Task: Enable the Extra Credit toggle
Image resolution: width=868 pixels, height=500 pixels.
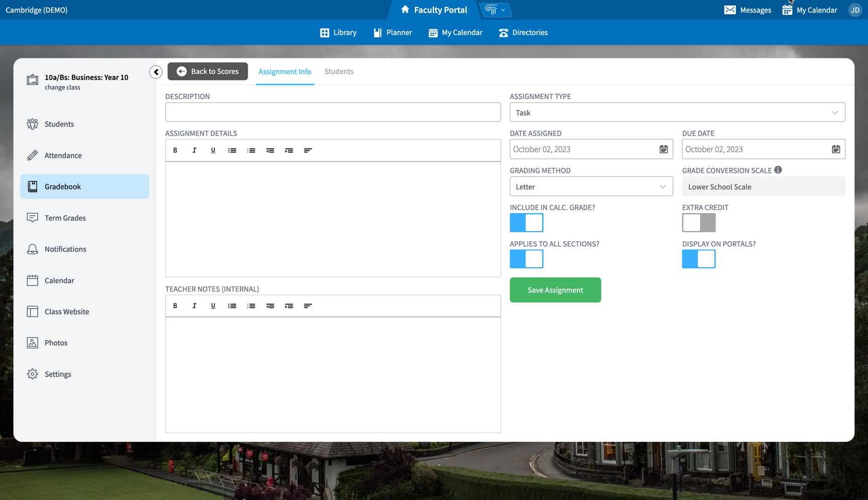Action: coord(699,223)
